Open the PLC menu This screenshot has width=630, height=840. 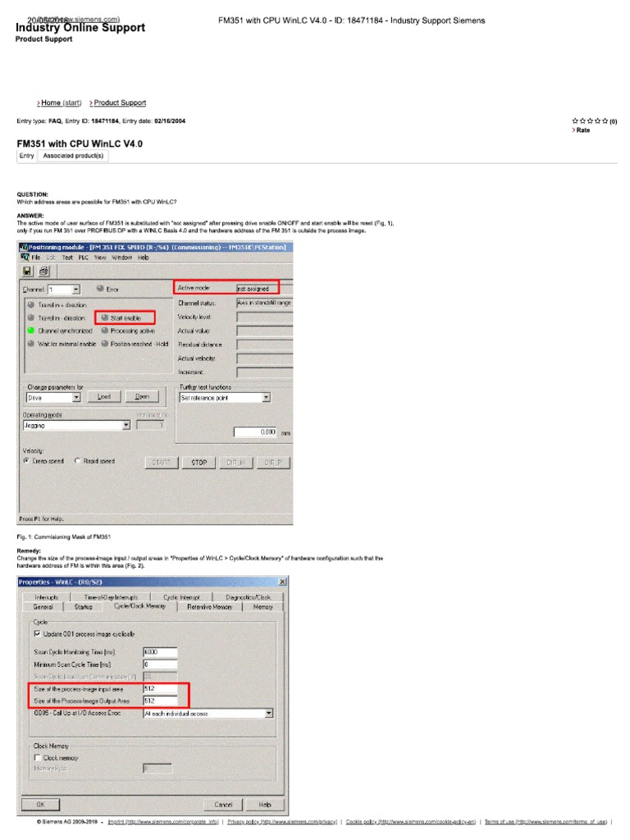coord(83,258)
